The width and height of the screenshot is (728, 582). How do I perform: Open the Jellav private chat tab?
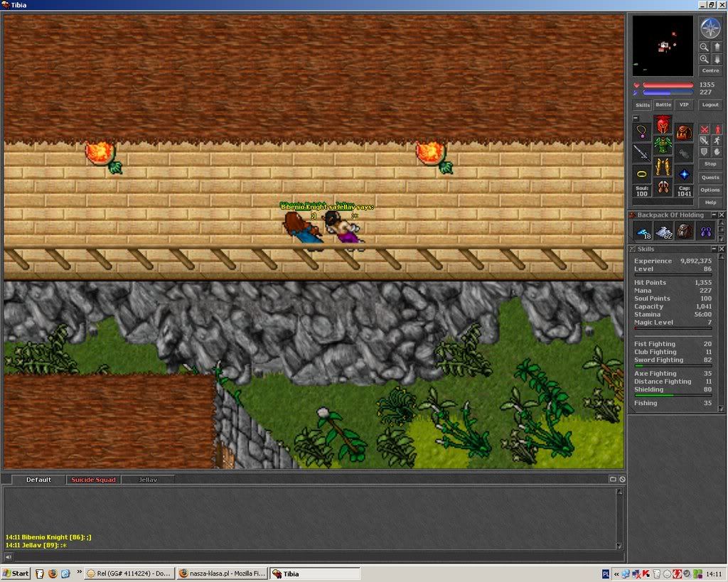tap(148, 480)
